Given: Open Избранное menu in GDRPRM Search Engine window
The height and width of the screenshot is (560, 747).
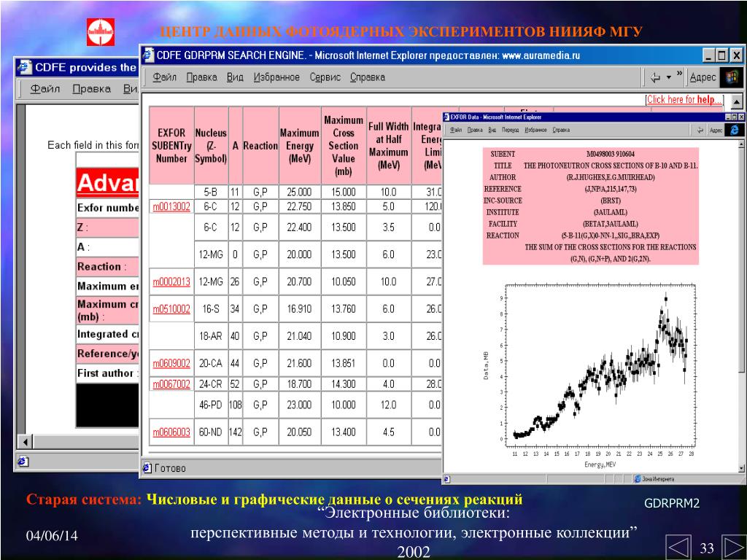Looking at the screenshot, I should [x=276, y=77].
